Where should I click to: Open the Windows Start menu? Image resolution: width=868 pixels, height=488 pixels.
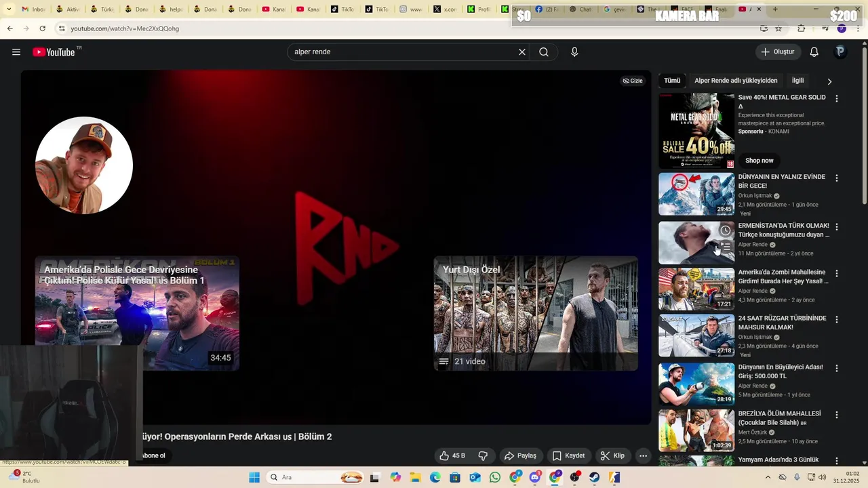tap(254, 477)
